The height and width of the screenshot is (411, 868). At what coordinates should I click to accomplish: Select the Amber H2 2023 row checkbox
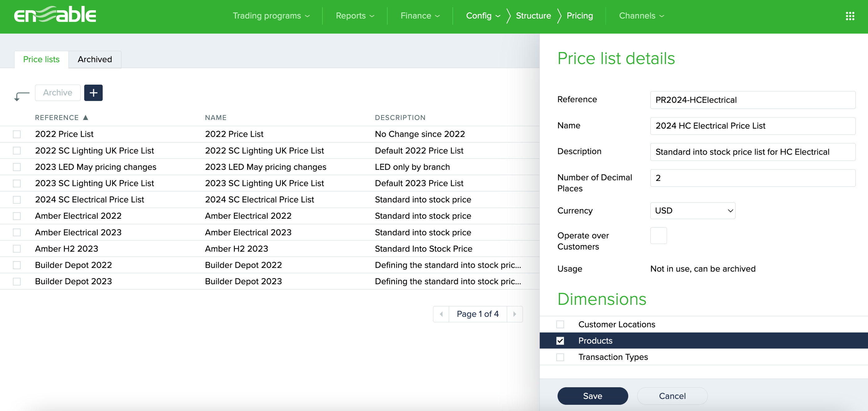pyautogui.click(x=17, y=249)
